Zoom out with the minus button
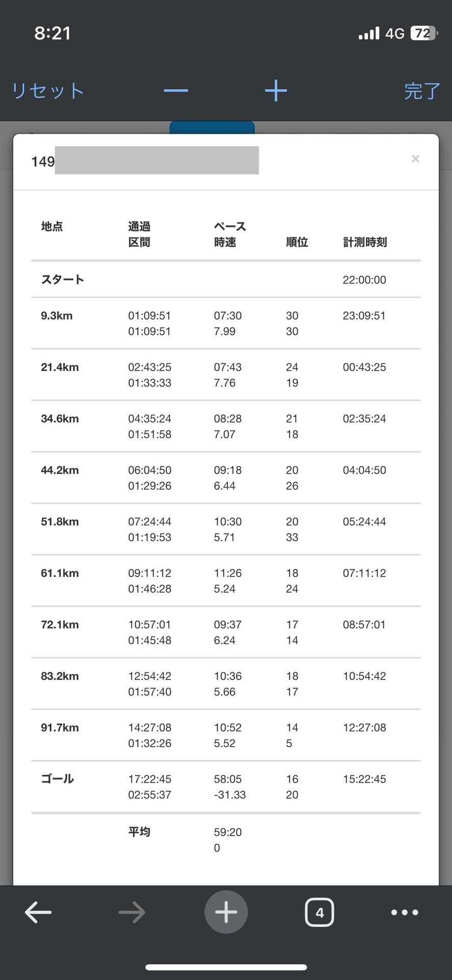The width and height of the screenshot is (452, 980). point(176,91)
